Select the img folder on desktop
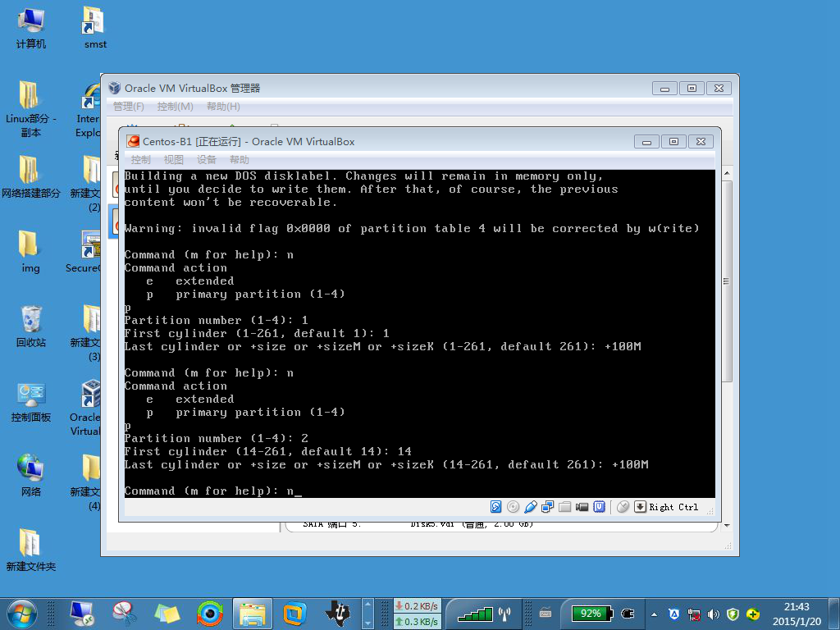The image size is (840, 630). (30, 251)
